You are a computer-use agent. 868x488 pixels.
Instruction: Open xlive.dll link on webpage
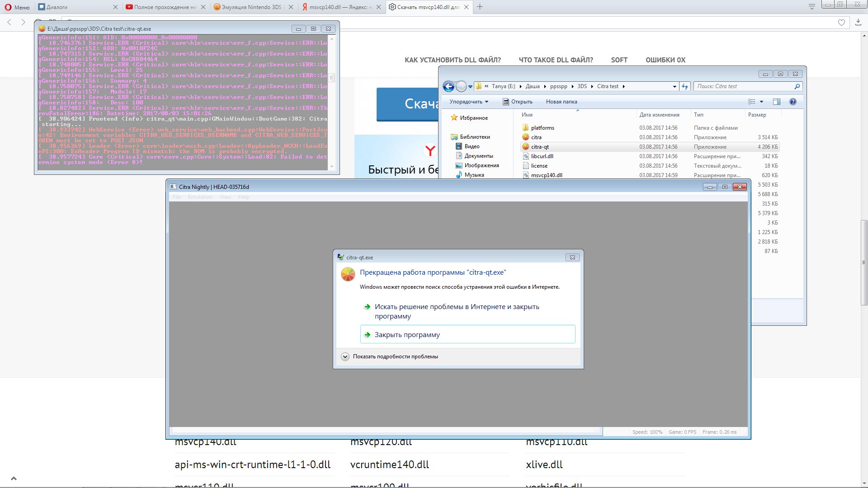[544, 465]
